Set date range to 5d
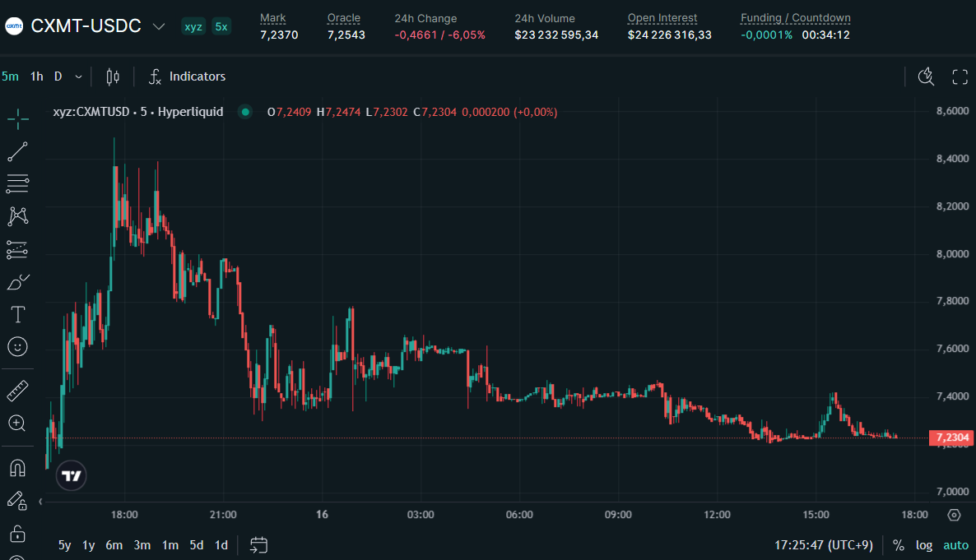 point(197,545)
